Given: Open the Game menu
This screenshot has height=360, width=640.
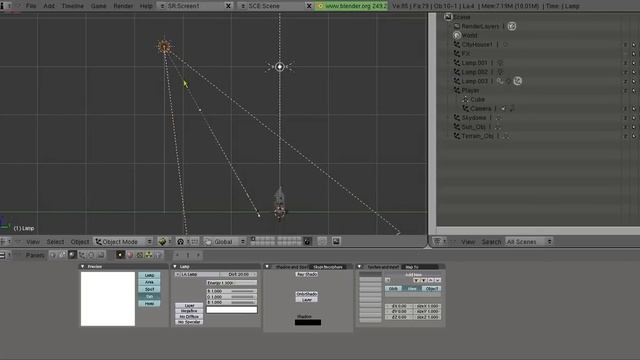Looking at the screenshot, I should (x=98, y=6).
